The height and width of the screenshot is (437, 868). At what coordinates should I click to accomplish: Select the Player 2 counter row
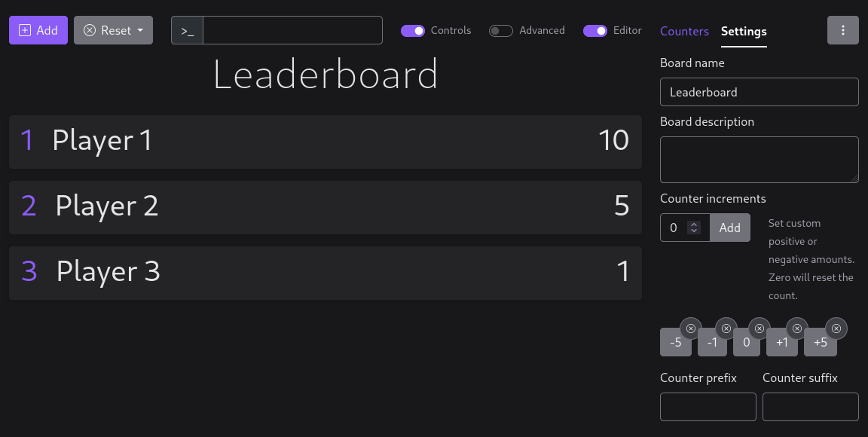click(x=325, y=207)
